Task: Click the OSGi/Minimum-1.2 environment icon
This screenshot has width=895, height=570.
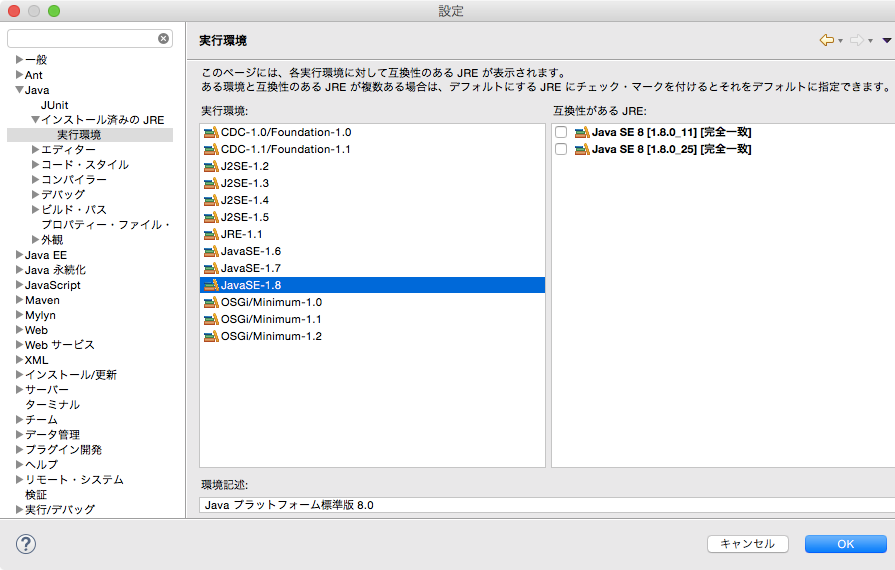Action: (x=211, y=336)
